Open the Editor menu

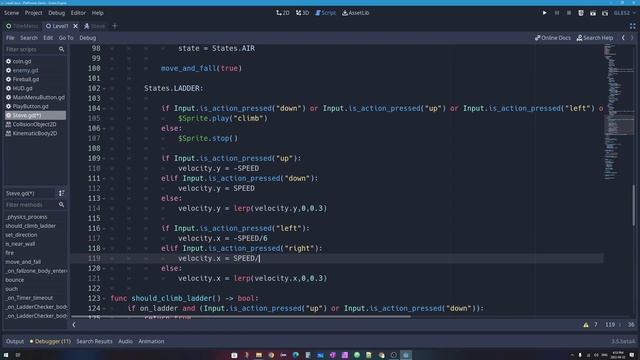(x=78, y=13)
